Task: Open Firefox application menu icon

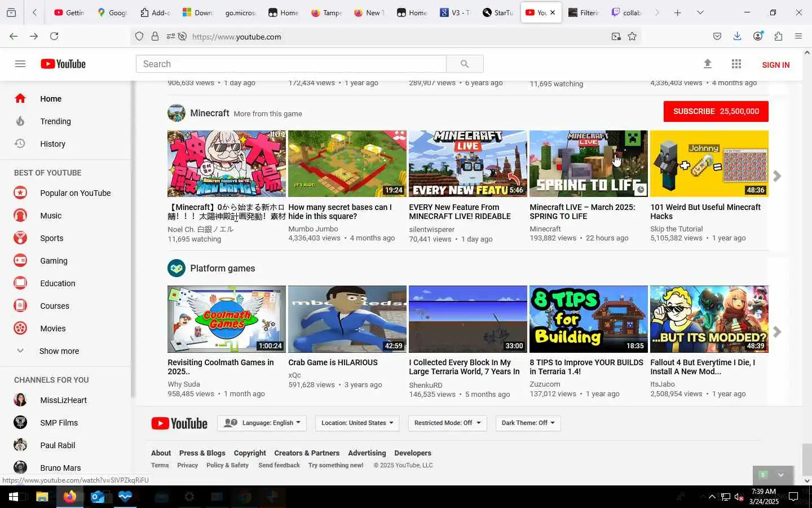Action: [x=798, y=36]
